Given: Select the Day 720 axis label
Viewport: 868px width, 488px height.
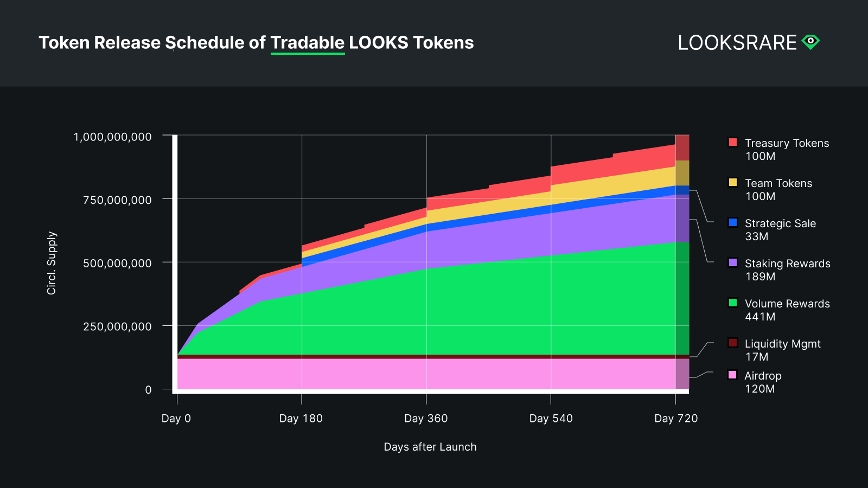Looking at the screenshot, I should (676, 419).
